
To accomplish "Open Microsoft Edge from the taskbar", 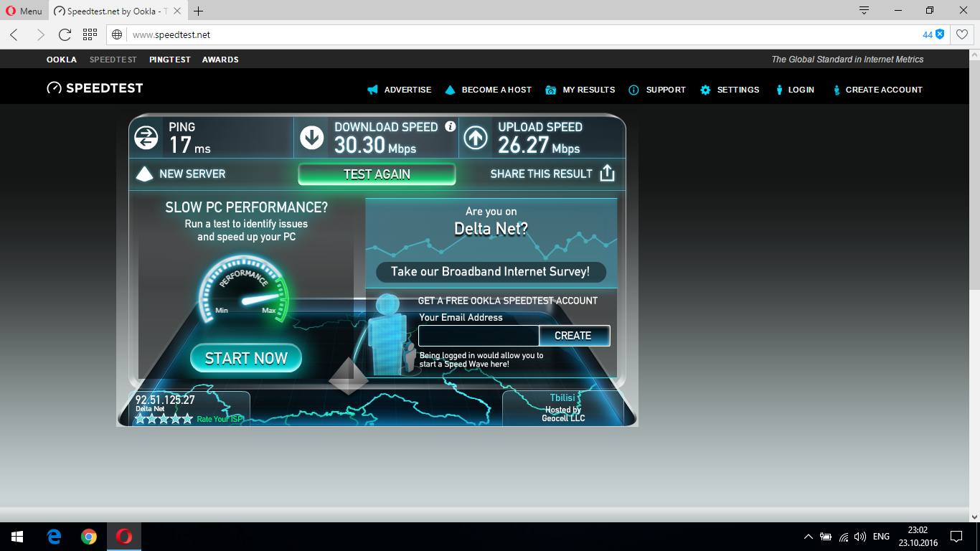I will pyautogui.click(x=54, y=537).
